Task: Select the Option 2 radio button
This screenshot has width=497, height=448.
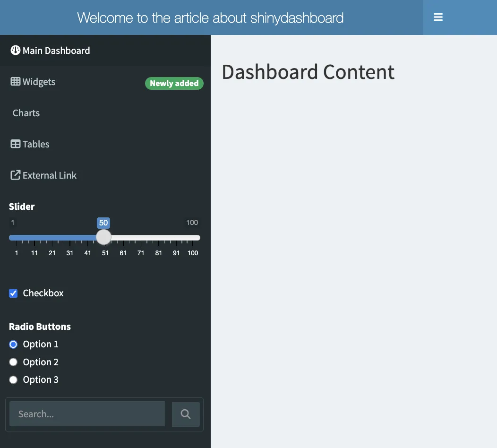Action: click(x=13, y=362)
